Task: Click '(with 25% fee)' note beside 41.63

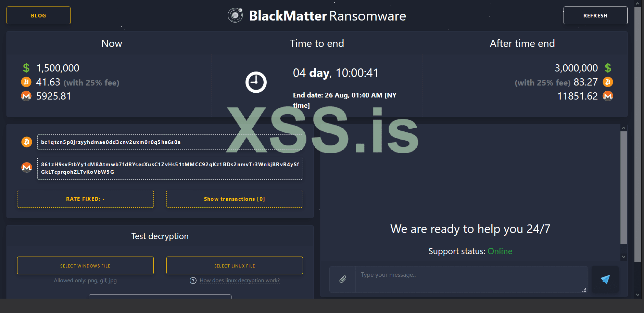Action: [x=91, y=83]
